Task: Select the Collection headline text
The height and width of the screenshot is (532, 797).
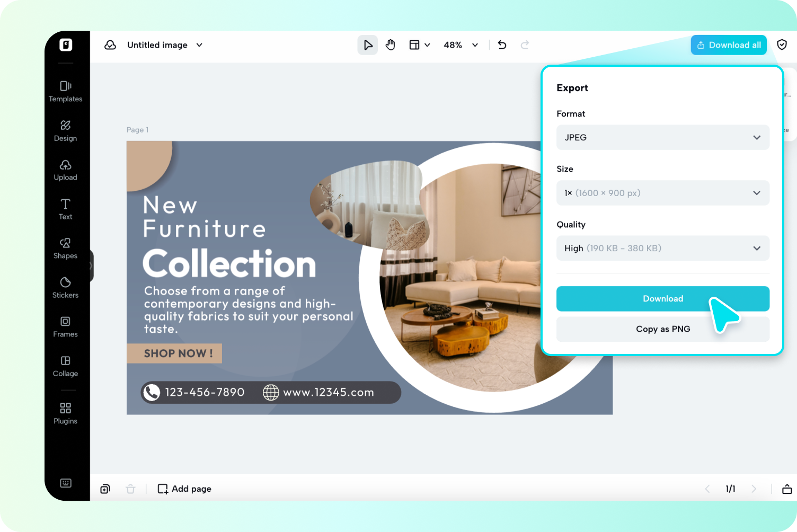Action: [229, 264]
